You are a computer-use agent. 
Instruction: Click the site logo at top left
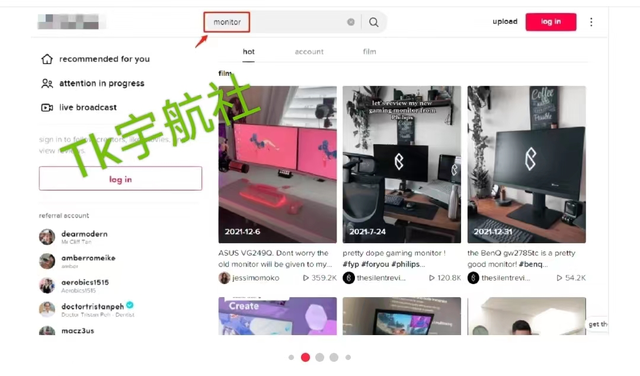click(69, 22)
